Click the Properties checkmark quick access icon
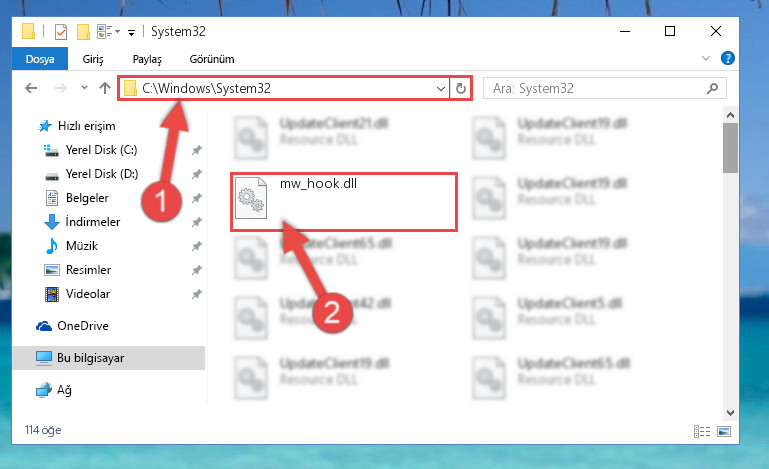The height and width of the screenshot is (469, 769). point(61,32)
